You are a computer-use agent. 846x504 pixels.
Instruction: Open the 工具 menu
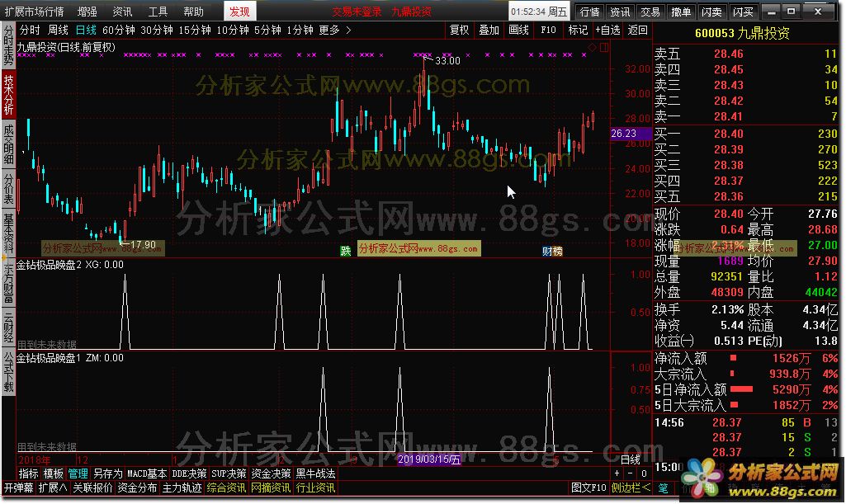coord(158,12)
